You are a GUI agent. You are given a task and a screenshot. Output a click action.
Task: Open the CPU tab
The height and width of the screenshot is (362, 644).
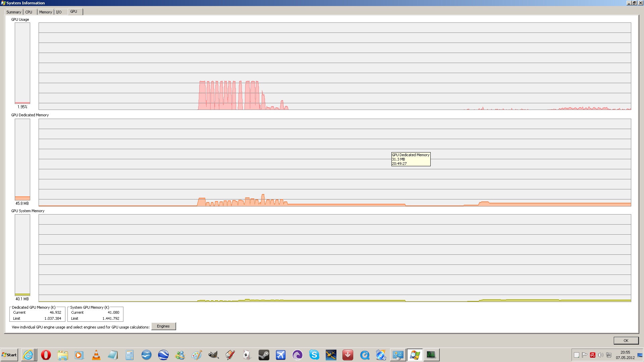pyautogui.click(x=29, y=12)
